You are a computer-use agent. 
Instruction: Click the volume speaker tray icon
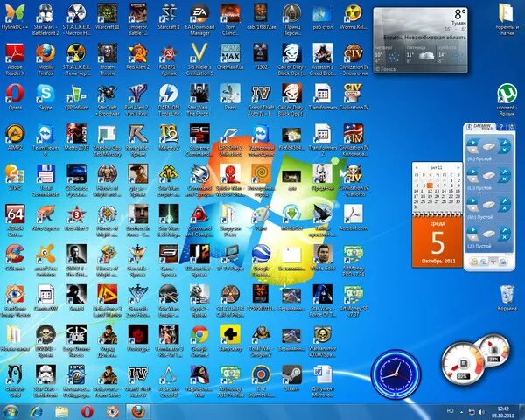click(x=481, y=412)
